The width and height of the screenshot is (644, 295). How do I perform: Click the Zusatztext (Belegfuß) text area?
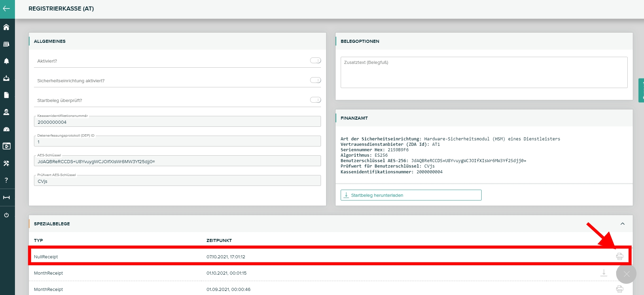click(484, 72)
